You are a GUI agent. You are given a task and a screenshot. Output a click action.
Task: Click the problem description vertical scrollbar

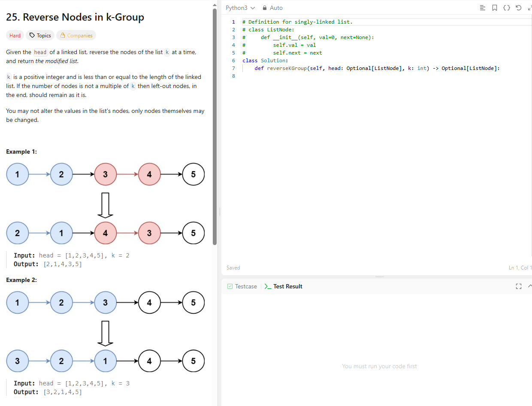tap(215, 129)
